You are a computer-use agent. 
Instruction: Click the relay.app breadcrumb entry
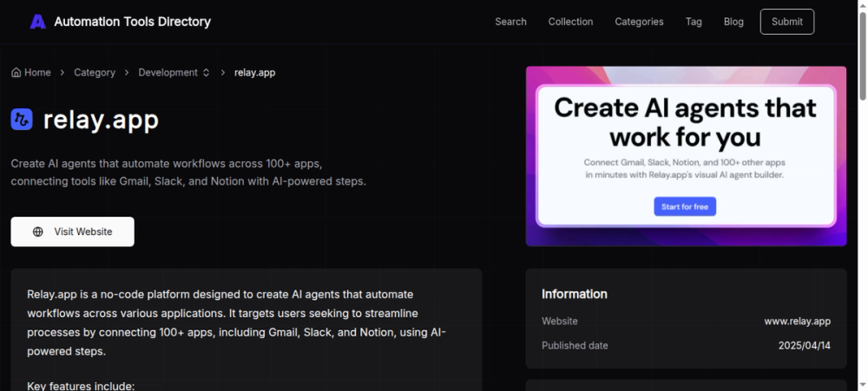coord(254,73)
